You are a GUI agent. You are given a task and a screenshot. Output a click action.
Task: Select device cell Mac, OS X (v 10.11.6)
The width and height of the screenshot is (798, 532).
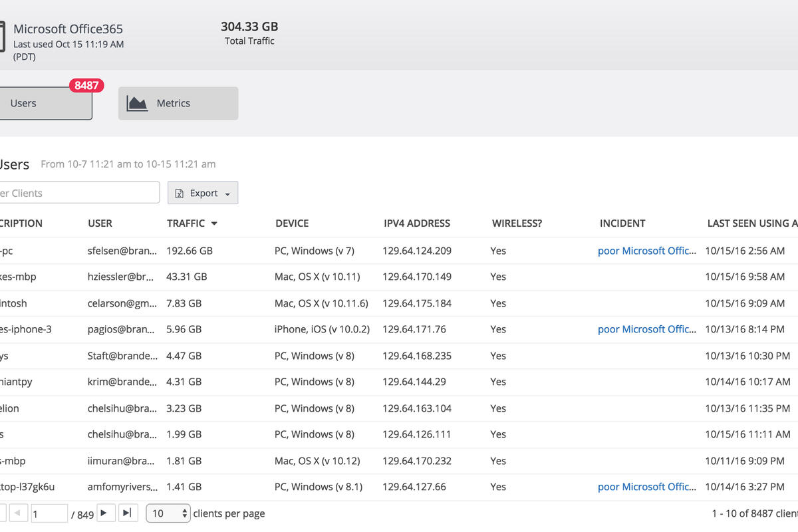point(321,303)
